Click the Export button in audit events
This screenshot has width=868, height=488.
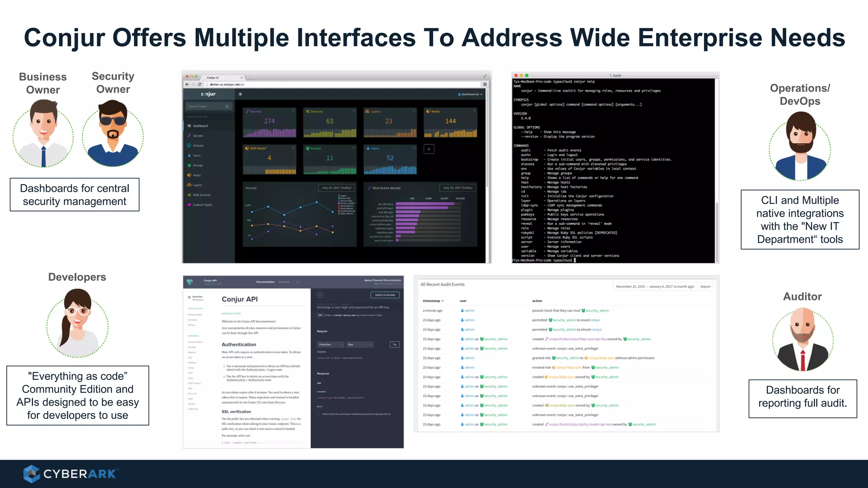(705, 286)
